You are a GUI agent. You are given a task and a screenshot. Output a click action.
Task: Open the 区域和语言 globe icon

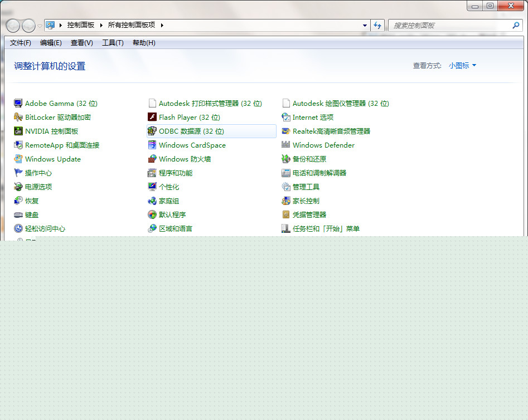pos(152,228)
